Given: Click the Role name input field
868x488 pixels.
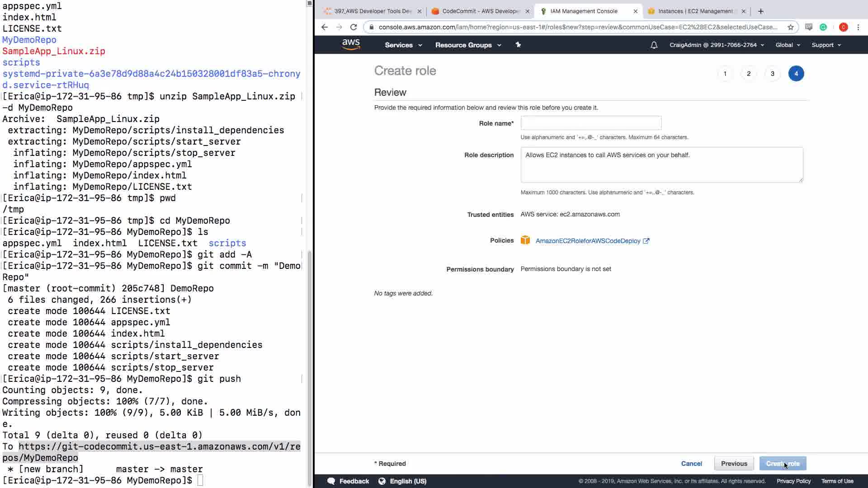Looking at the screenshot, I should (591, 123).
